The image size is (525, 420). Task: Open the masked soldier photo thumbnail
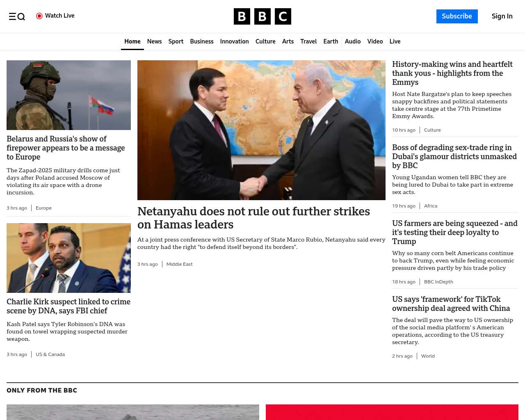point(68,95)
